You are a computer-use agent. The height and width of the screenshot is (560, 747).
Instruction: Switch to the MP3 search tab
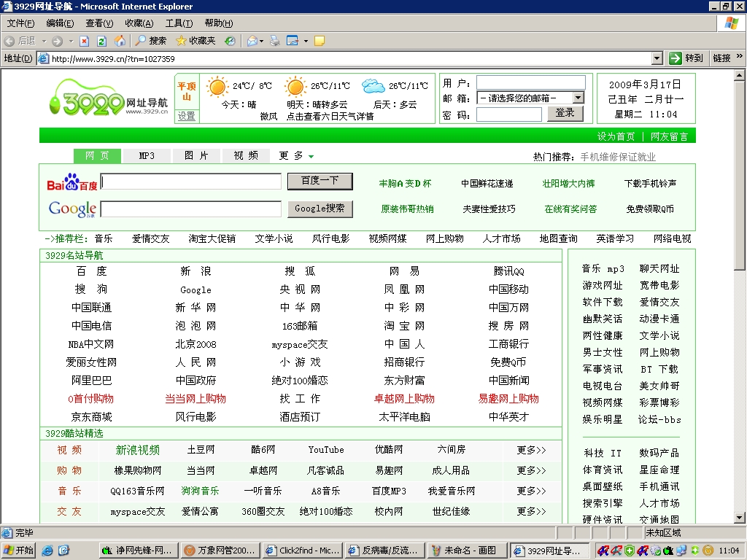tap(147, 156)
